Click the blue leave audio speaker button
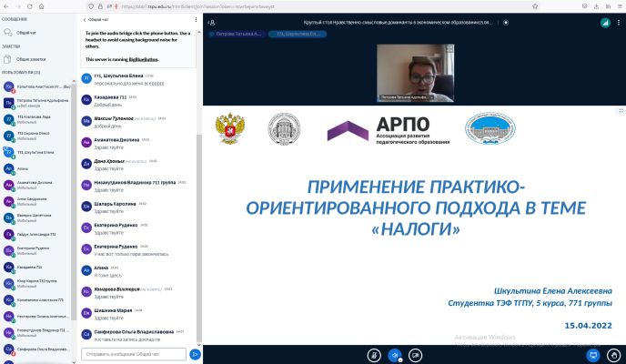This screenshot has height=364, width=626. click(x=395, y=355)
